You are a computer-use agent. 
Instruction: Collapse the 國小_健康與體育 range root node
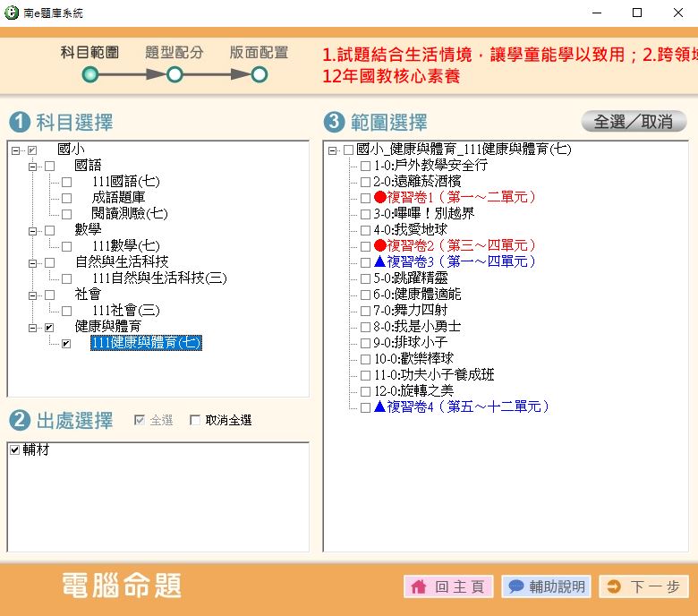tap(333, 150)
